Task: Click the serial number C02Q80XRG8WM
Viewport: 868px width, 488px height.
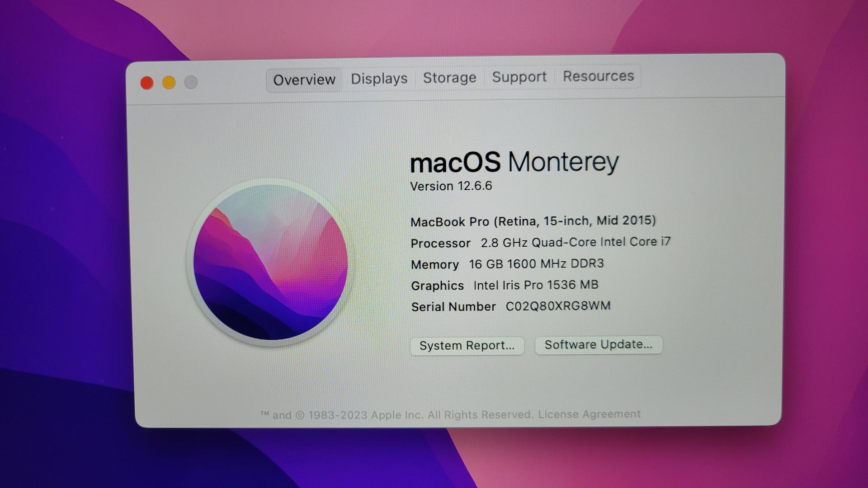Action: coord(558,306)
